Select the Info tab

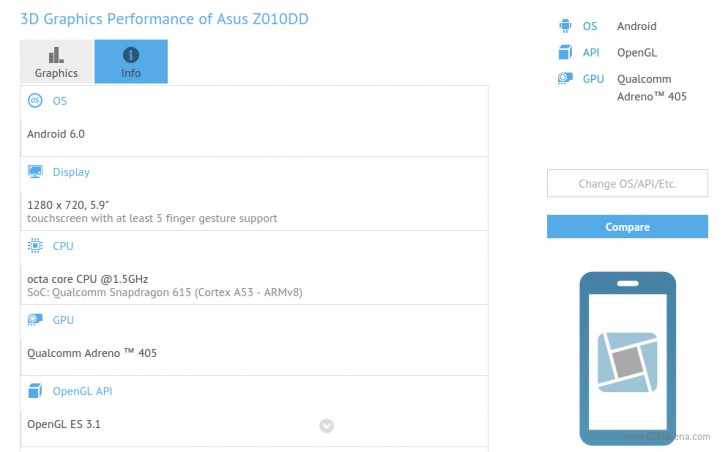pyautogui.click(x=131, y=62)
